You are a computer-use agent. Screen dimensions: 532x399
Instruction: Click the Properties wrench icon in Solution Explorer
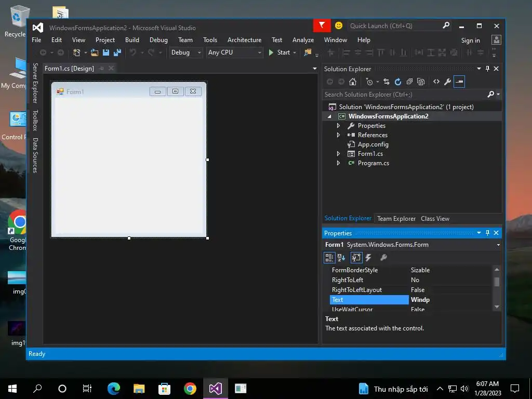point(447,82)
